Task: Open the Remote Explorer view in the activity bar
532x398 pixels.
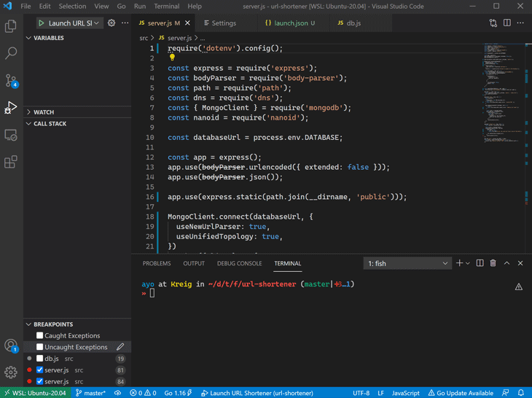Action: click(11, 135)
